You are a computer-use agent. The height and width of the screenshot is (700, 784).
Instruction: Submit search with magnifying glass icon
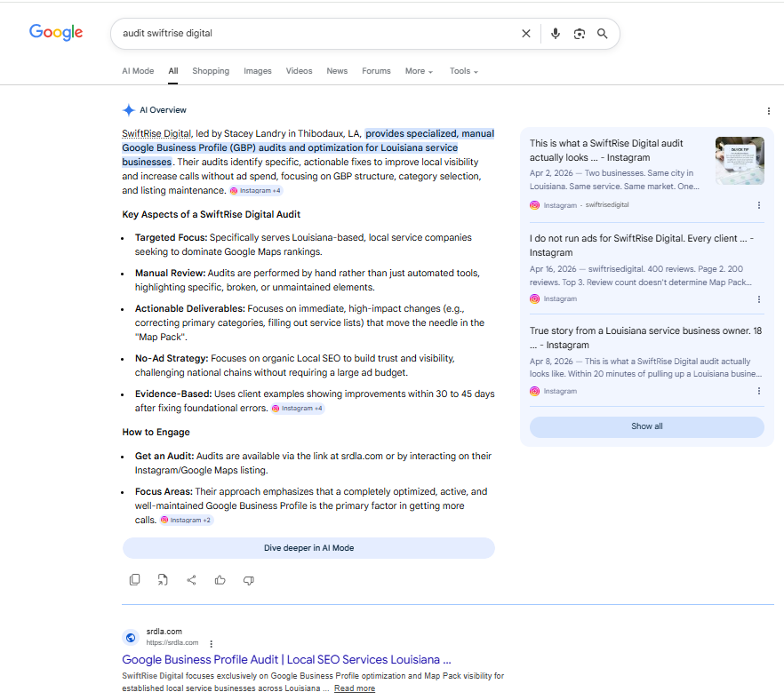click(603, 34)
